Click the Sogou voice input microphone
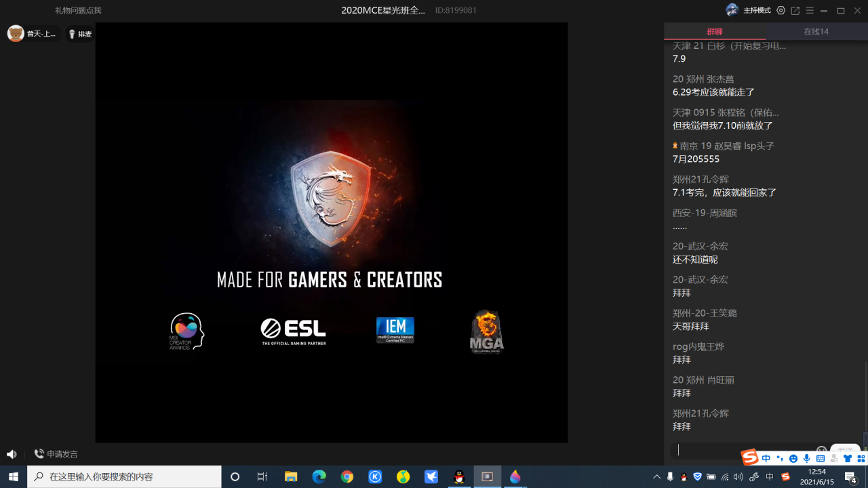The width and height of the screenshot is (868, 488). pyautogui.click(x=807, y=459)
